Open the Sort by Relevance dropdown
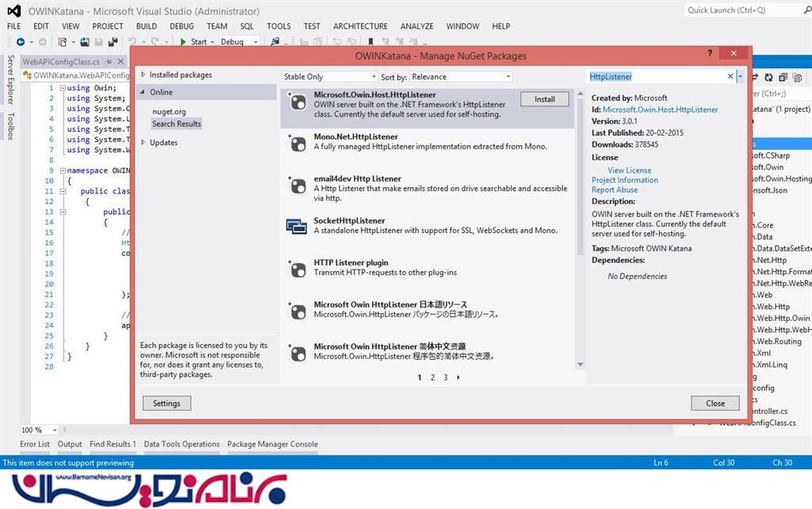The width and height of the screenshot is (812, 509). tap(462, 77)
